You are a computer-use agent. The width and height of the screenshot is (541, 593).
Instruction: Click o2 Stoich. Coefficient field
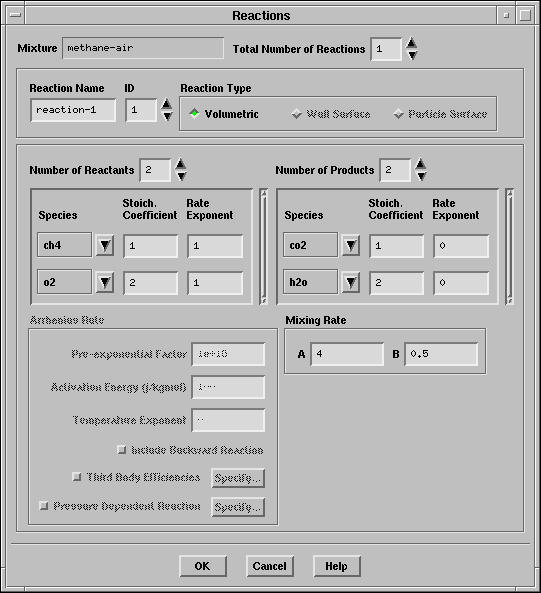pyautogui.click(x=150, y=283)
